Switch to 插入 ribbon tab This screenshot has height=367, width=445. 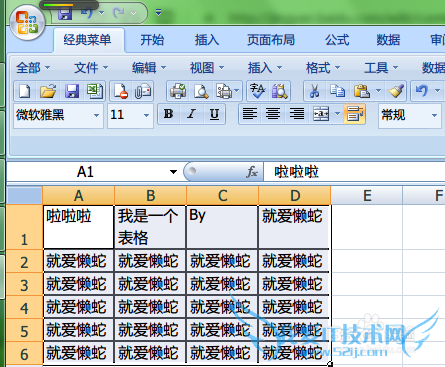(x=207, y=40)
